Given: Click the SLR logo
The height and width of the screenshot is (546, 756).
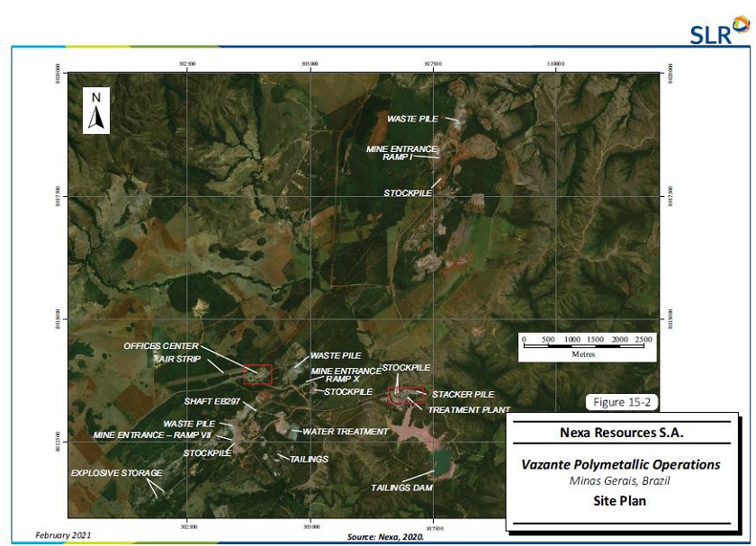Looking at the screenshot, I should (x=717, y=32).
